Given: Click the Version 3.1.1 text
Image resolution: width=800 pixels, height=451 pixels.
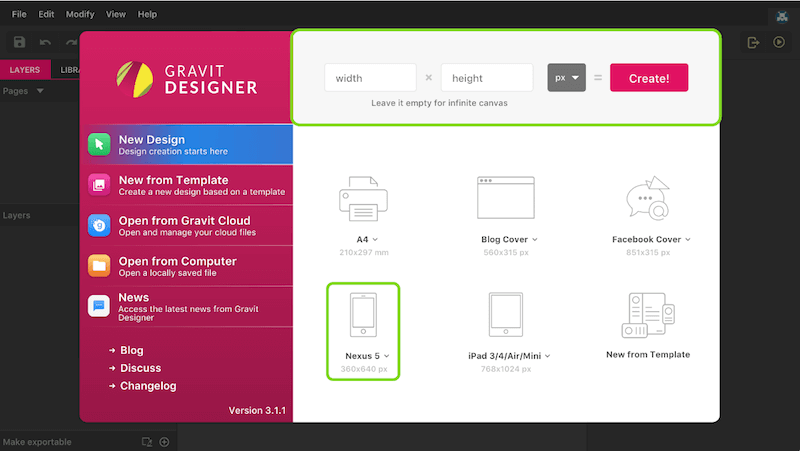Looking at the screenshot, I should coord(257,410).
